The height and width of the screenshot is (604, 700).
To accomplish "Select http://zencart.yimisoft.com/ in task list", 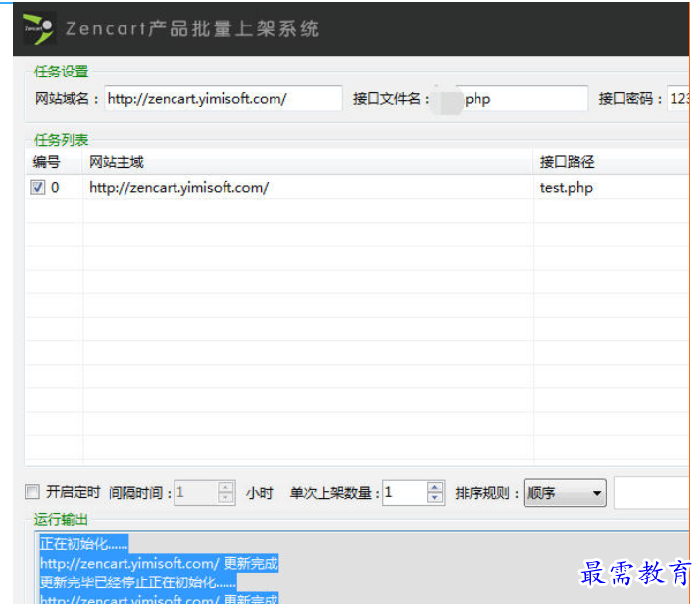I will pyautogui.click(x=179, y=187).
